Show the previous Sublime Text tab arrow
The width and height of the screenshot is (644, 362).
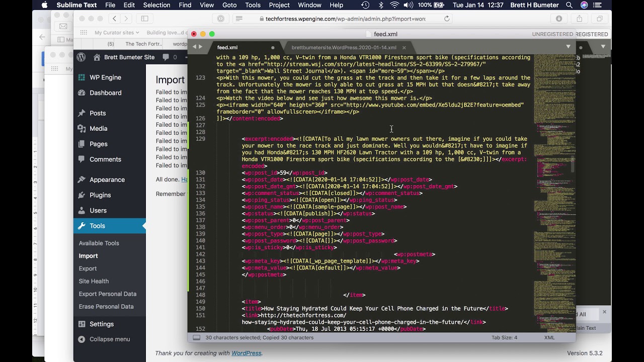[195, 47]
